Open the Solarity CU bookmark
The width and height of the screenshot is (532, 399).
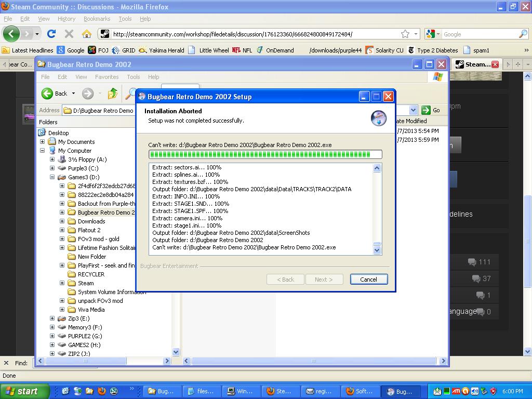pos(385,50)
